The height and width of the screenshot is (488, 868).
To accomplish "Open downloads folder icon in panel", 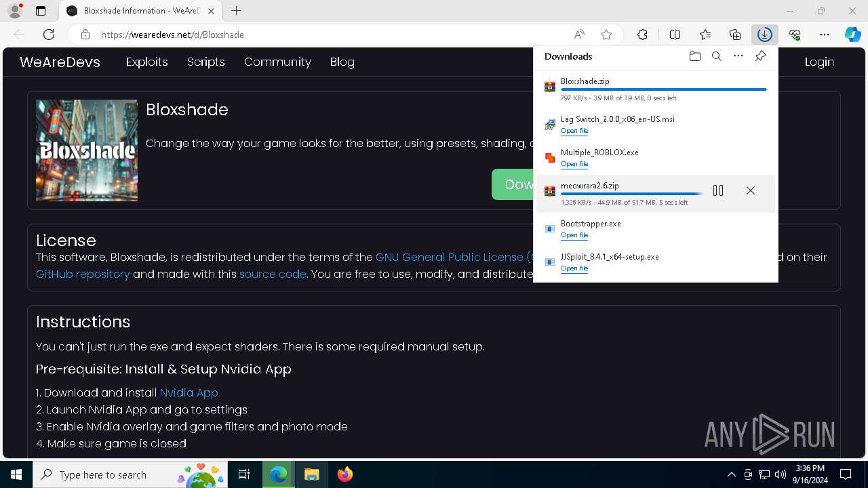I will [x=694, y=56].
